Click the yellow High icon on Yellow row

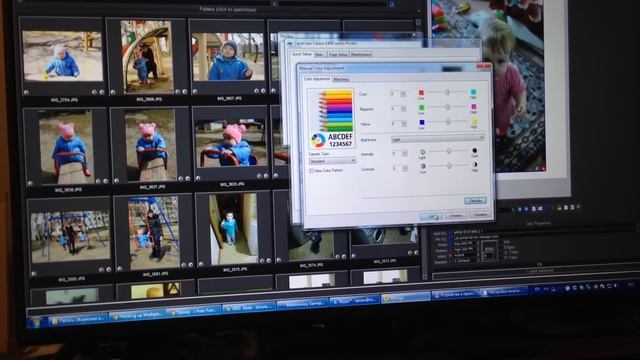click(x=474, y=122)
